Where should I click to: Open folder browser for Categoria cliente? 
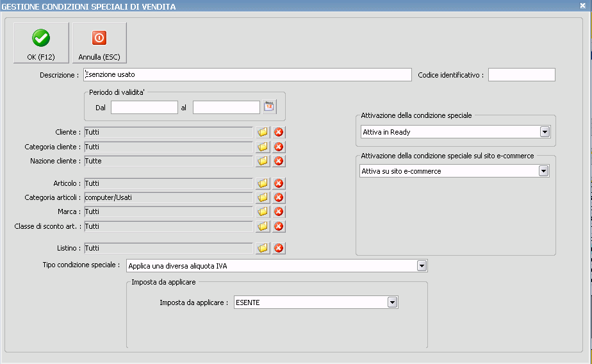tap(263, 147)
